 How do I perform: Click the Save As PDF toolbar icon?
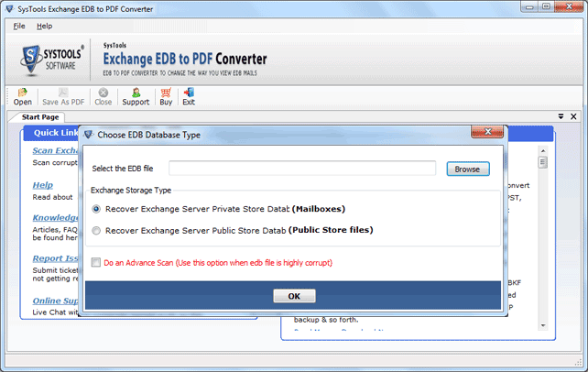[x=63, y=97]
